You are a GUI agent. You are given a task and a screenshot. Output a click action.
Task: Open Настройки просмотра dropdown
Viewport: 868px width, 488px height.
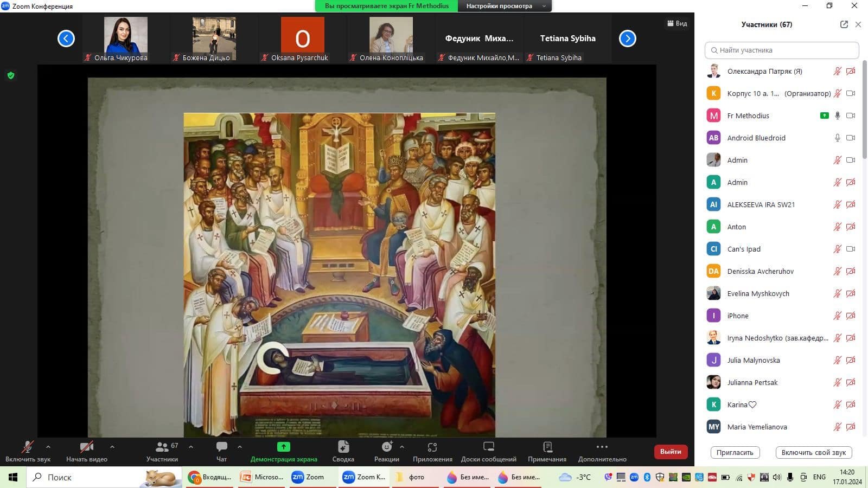(x=505, y=6)
